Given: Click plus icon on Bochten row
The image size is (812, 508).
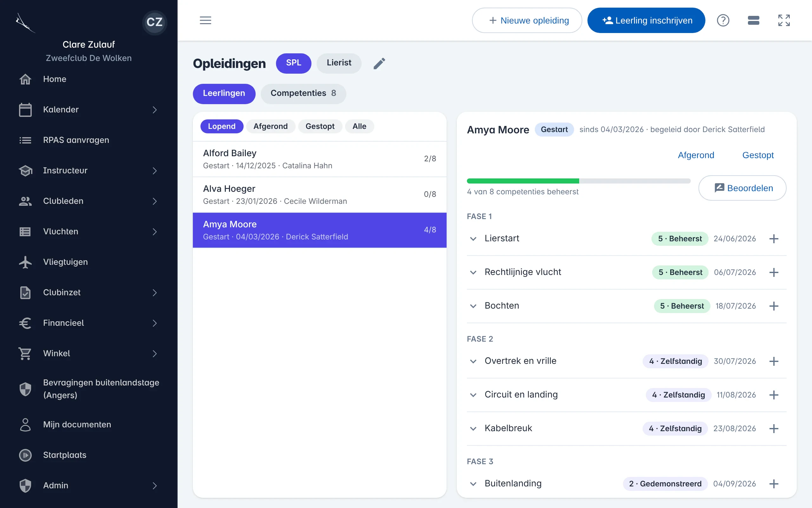Looking at the screenshot, I should click(x=774, y=306).
